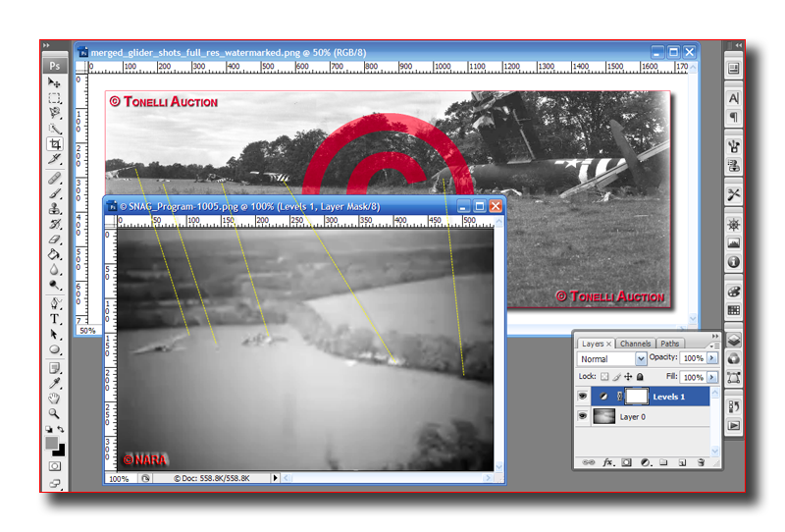Select the Magic Wand tool
The height and width of the screenshot is (532, 785).
click(55, 129)
